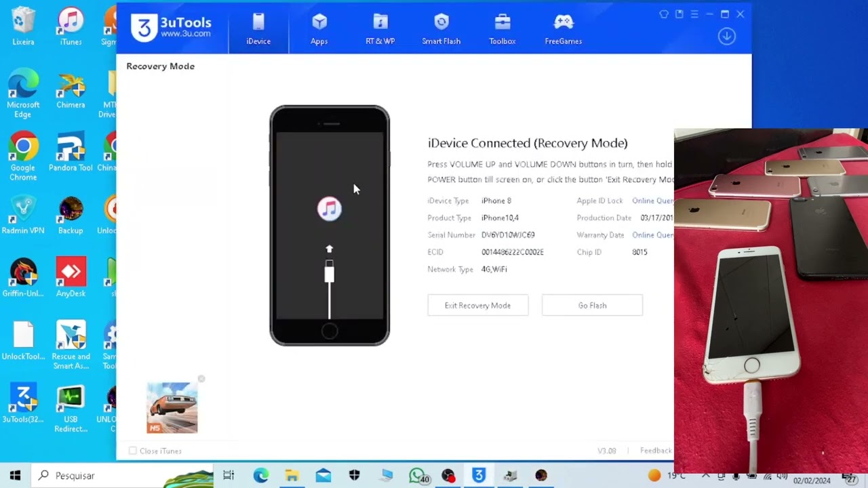This screenshot has height=488, width=868.
Task: Select the iTunes desktop shortcut
Action: pos(71,26)
